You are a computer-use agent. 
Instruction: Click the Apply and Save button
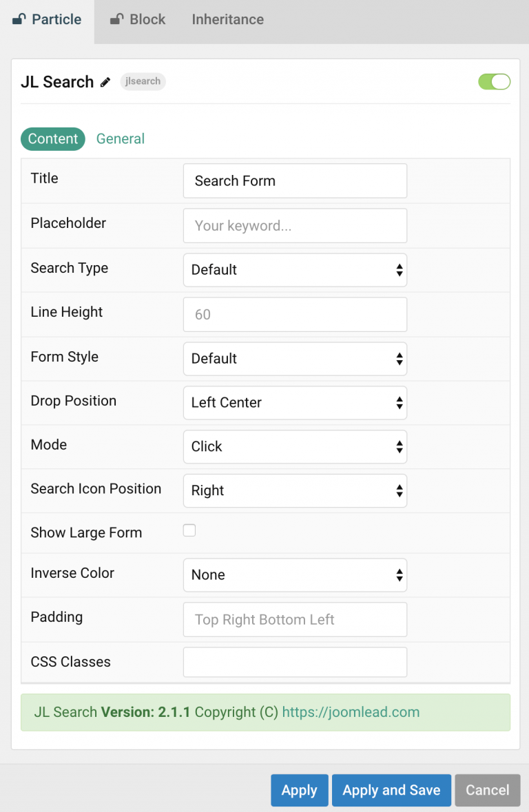(391, 790)
